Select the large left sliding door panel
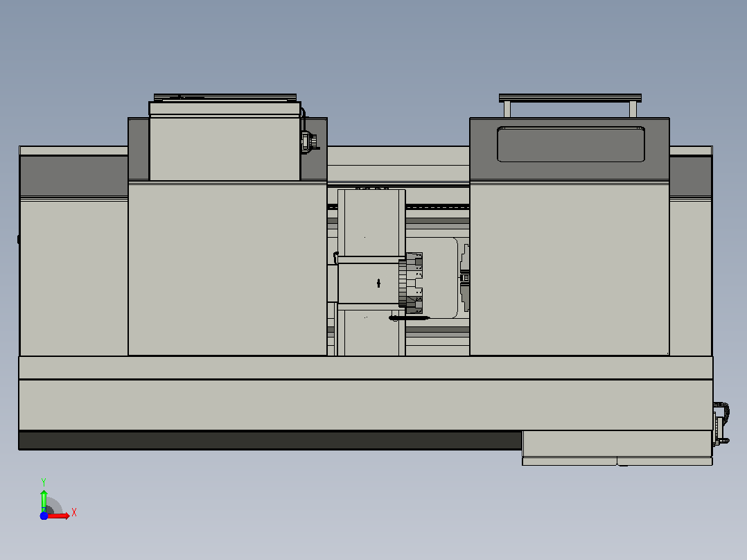Image resolution: width=747 pixels, height=560 pixels. tap(227, 270)
